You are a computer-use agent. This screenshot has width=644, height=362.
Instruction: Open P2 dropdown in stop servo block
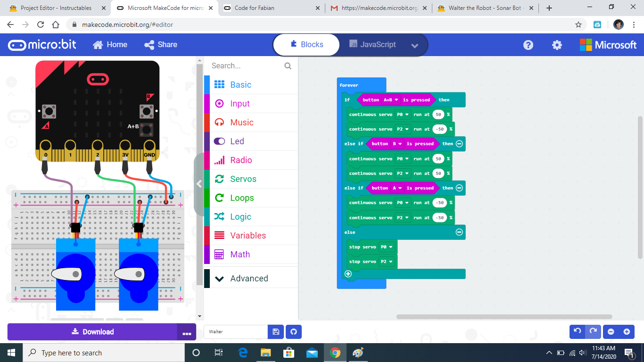(x=386, y=262)
